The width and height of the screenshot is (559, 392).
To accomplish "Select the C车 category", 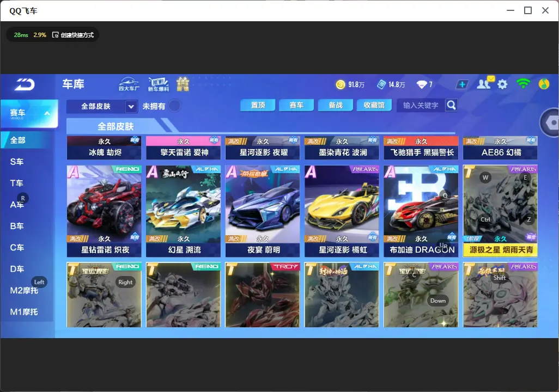I will [x=17, y=247].
